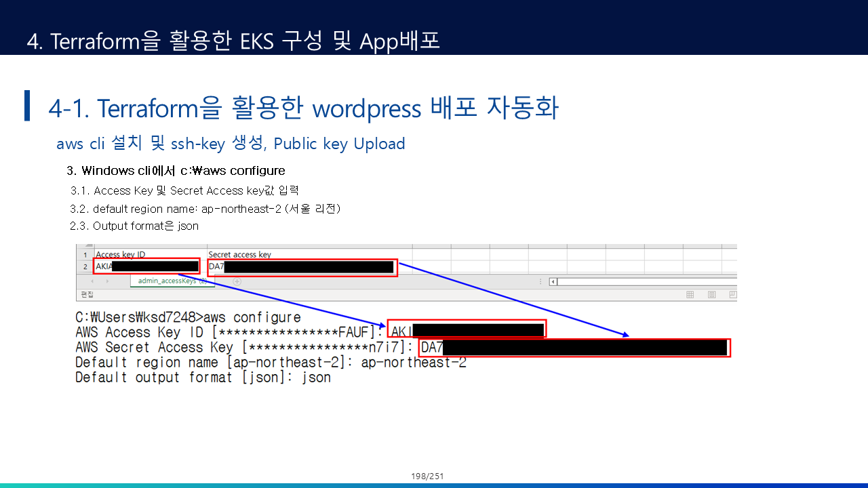This screenshot has width=868, height=488.
Task: Click row 2 header in the spreadsheet
Action: [x=85, y=266]
